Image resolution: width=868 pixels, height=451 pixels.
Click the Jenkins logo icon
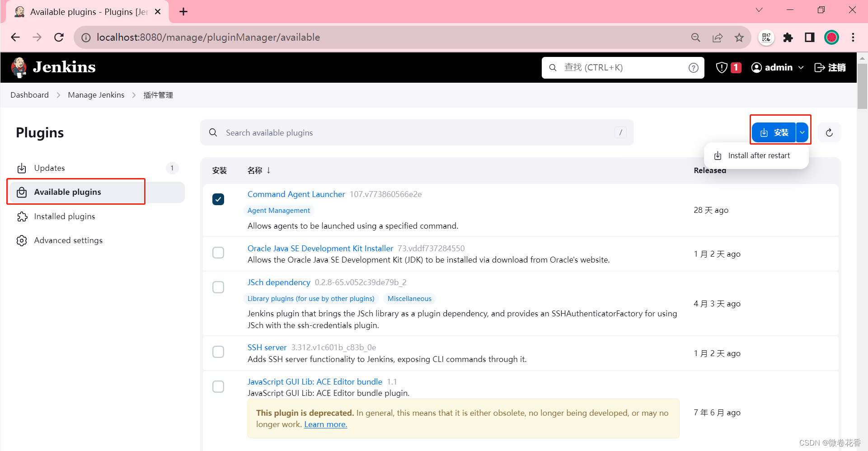(19, 67)
